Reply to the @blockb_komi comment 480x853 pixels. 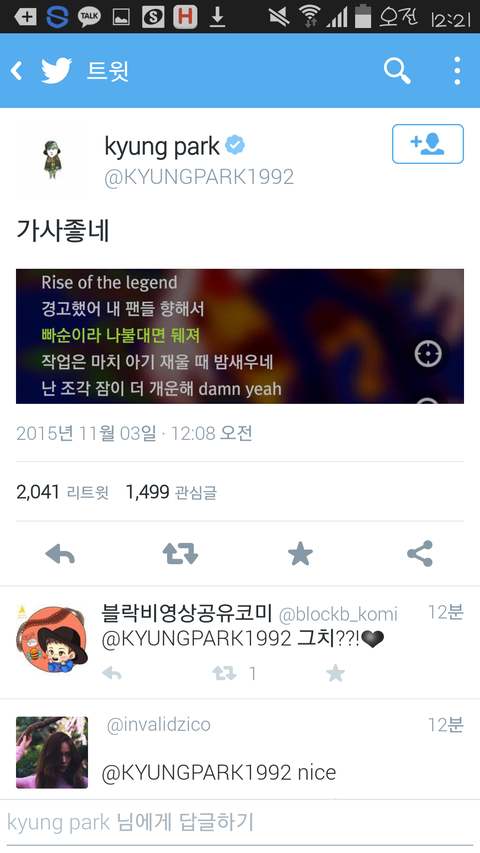[112, 674]
